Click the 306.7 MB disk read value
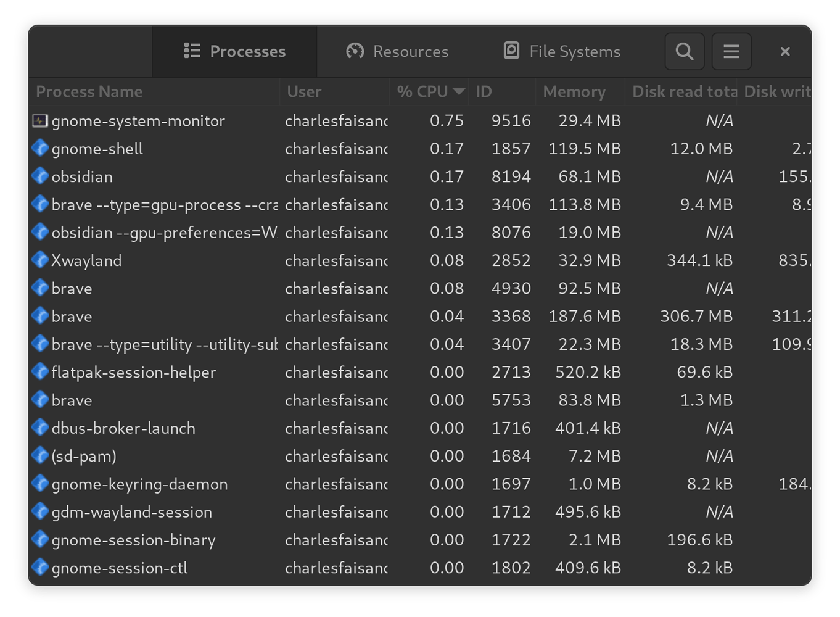840x617 pixels. [x=696, y=317]
